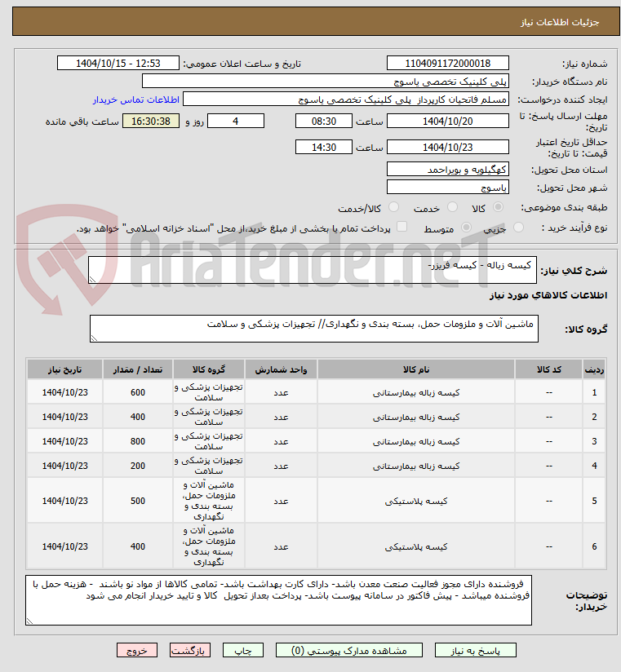
Task: Click the public announcement date field 1404/10/15 - 12:53
Action: (118, 63)
